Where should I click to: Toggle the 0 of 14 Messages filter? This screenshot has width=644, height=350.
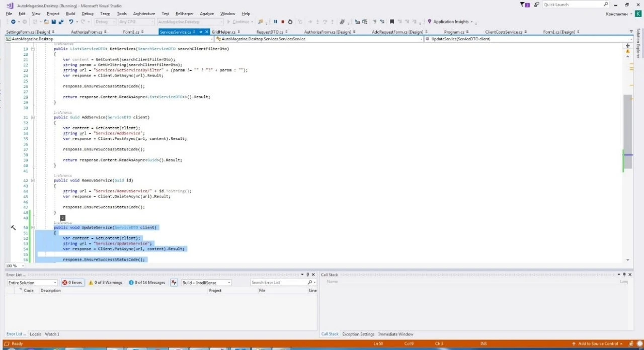coord(146,283)
